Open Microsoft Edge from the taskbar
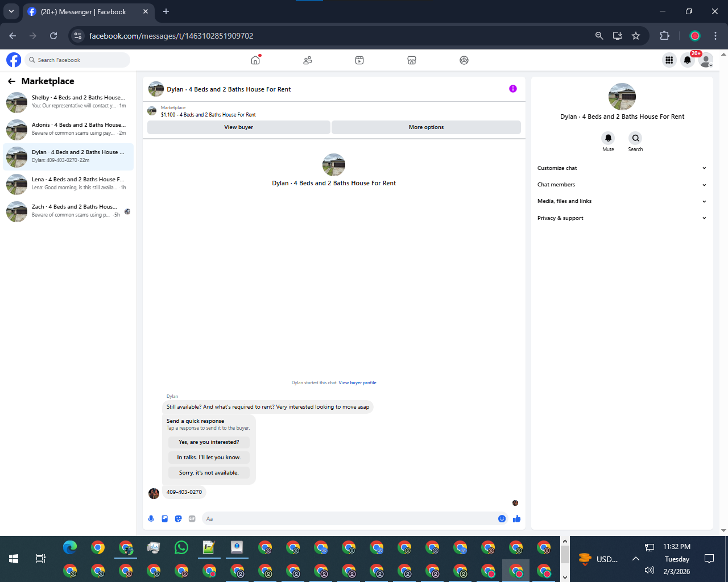This screenshot has width=728, height=582. coord(70,547)
